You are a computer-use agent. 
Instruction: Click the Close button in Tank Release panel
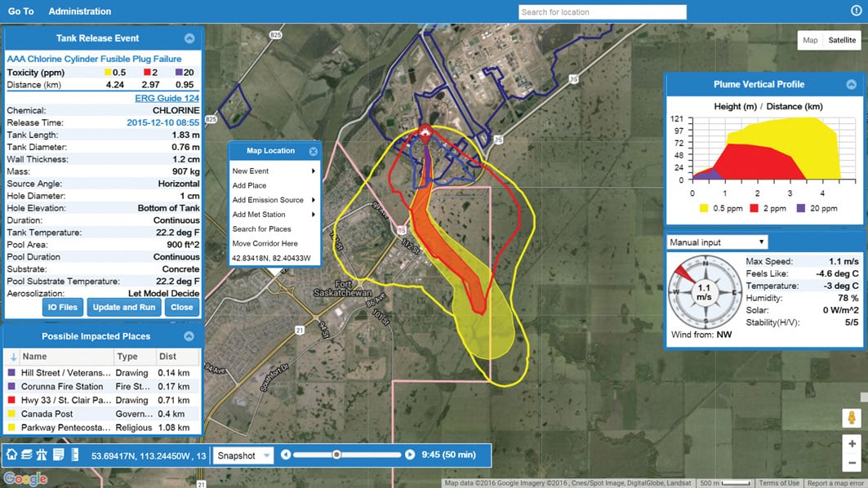pyautogui.click(x=181, y=307)
